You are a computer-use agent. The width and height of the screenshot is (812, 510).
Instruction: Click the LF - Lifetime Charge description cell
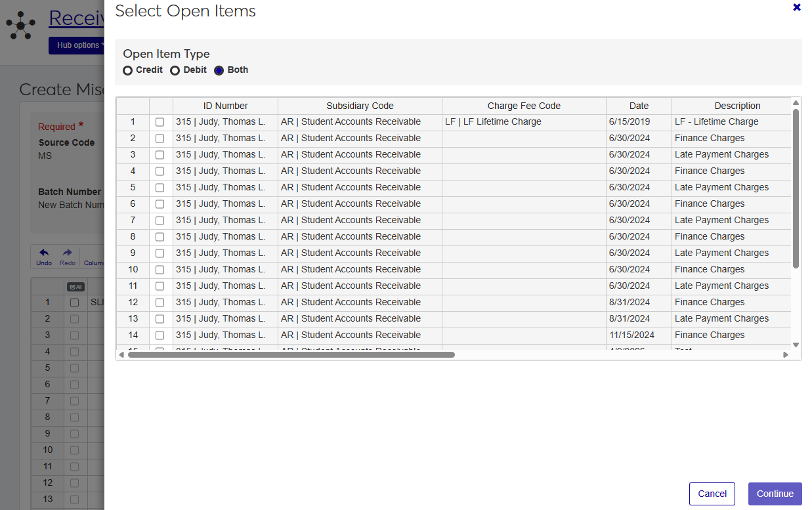732,122
